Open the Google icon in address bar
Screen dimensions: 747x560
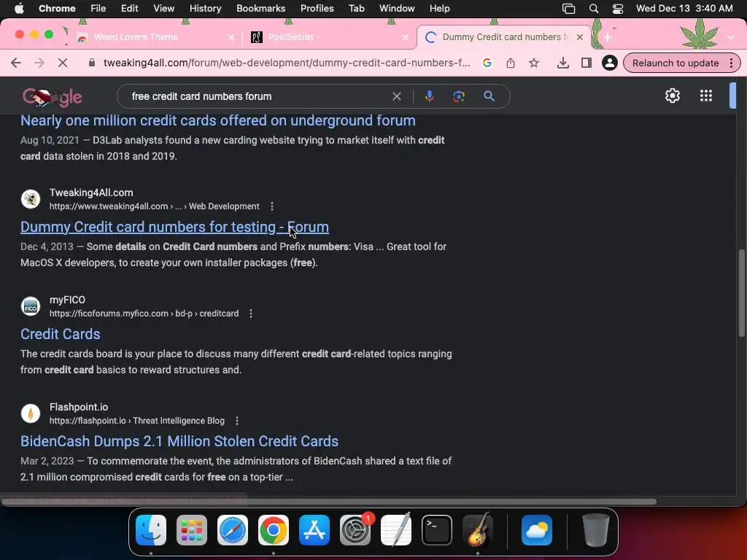point(487,63)
